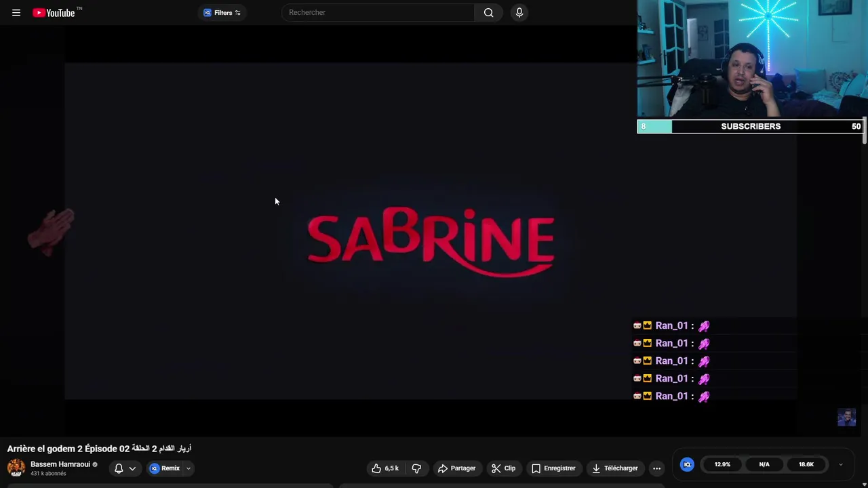Click the 12.9% vidIQ stat pill
Image resolution: width=868 pixels, height=488 pixels.
coord(722,464)
